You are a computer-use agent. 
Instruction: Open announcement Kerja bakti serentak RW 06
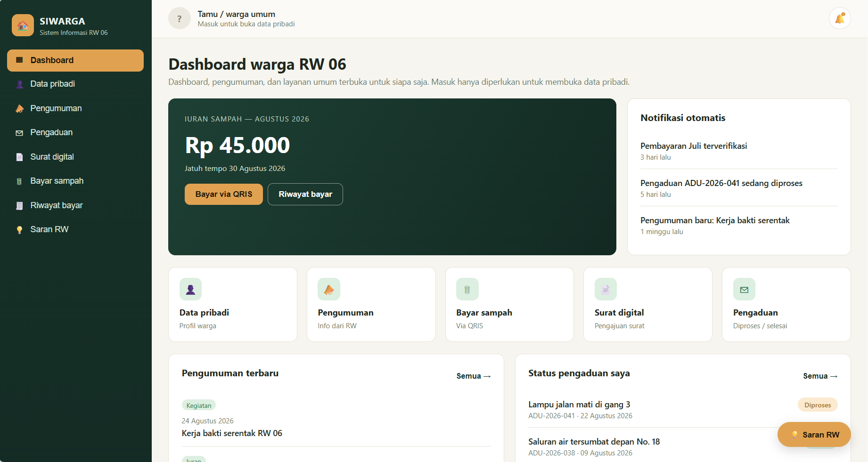click(232, 433)
